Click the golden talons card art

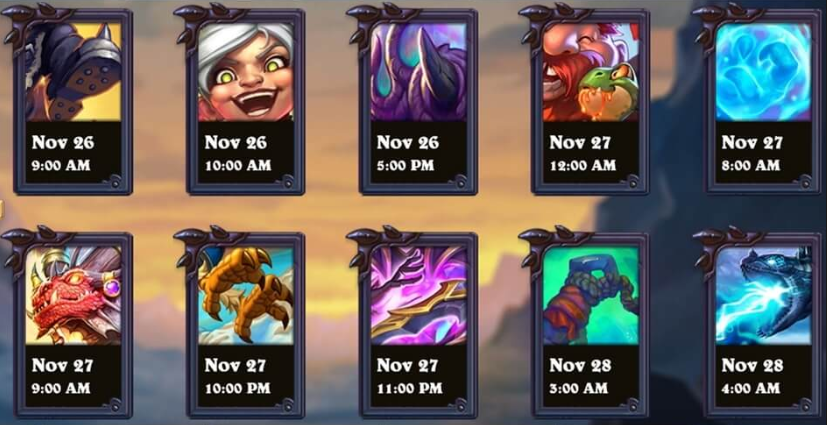(246, 295)
